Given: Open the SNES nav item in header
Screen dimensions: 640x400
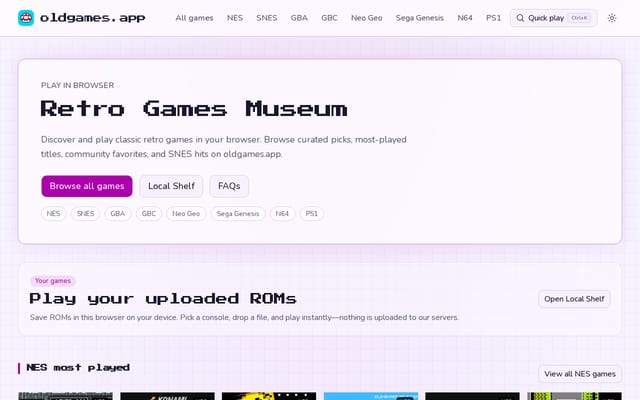Looking at the screenshot, I should (267, 18).
